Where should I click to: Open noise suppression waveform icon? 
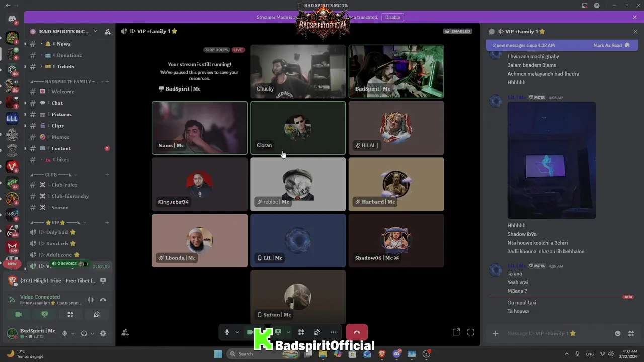point(91,300)
